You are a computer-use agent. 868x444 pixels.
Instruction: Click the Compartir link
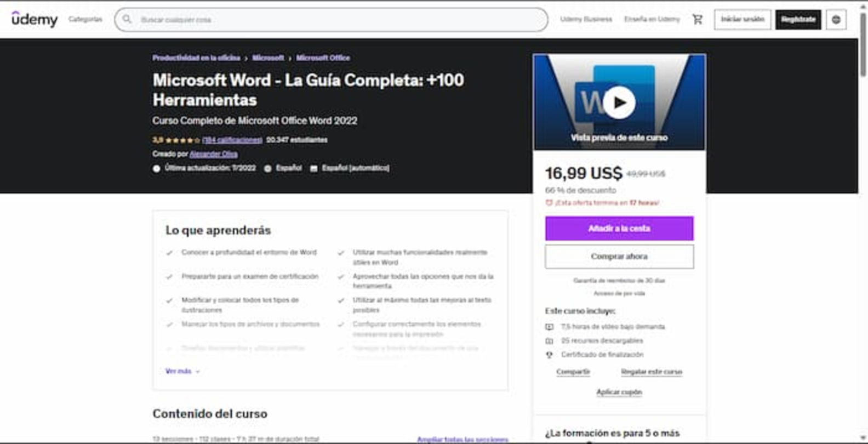[x=573, y=372]
